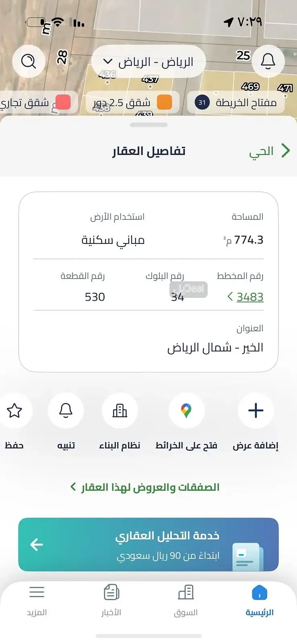
Task: Open the الرياض - الرياض city dropdown
Action: (x=148, y=62)
